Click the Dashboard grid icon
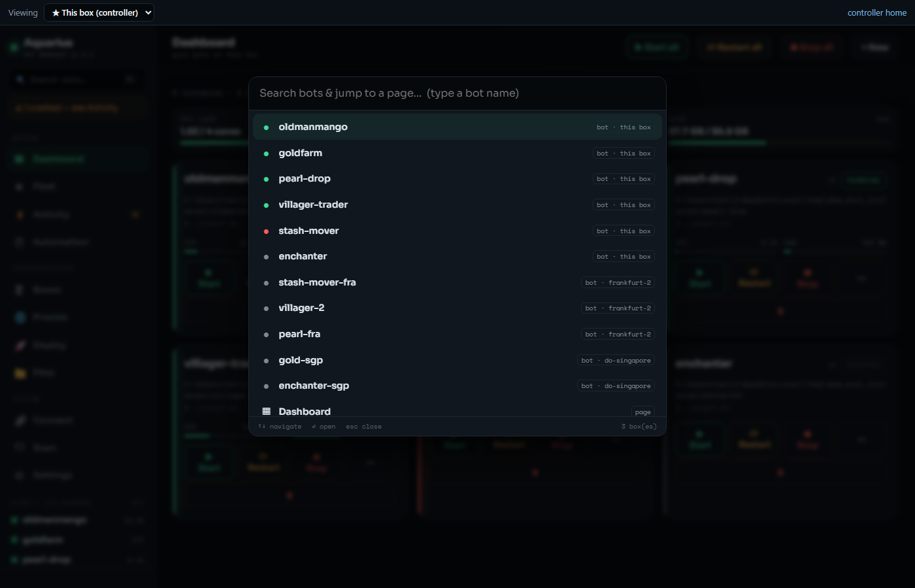This screenshot has width=915, height=588. 266,412
